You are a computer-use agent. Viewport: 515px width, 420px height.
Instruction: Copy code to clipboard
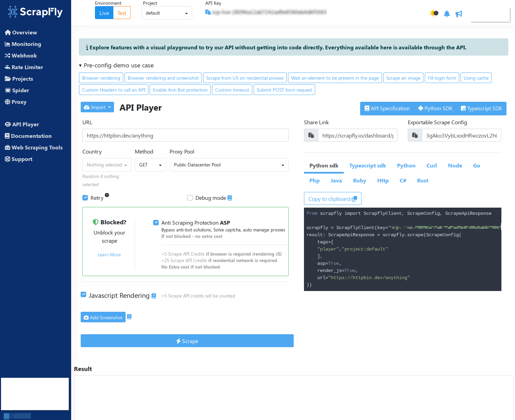333,199
